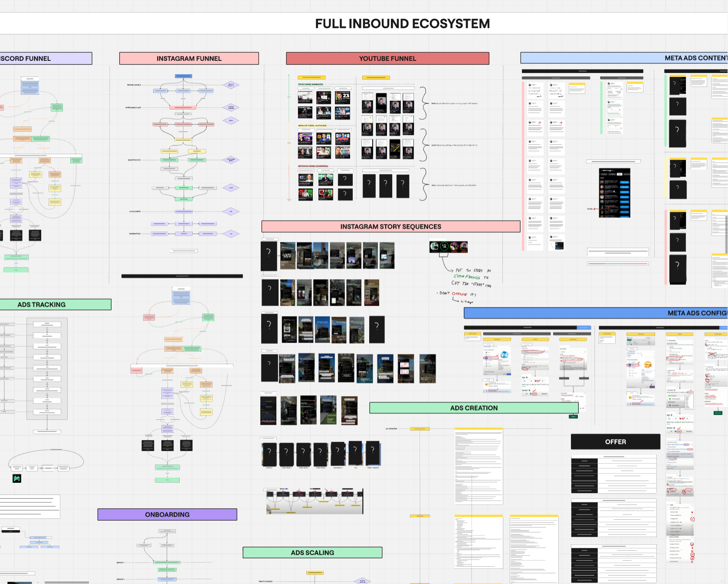Image resolution: width=728 pixels, height=584 pixels.
Task: Expand the Bottom of Funnel (Conversion) section
Action: (x=313, y=166)
